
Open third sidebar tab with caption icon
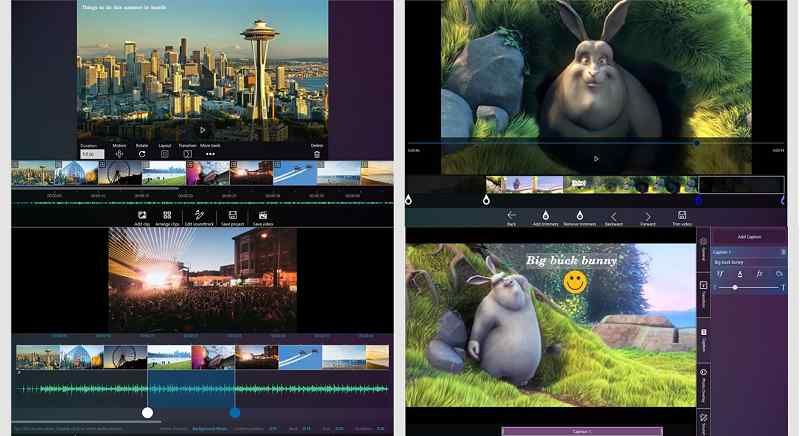tap(704, 340)
